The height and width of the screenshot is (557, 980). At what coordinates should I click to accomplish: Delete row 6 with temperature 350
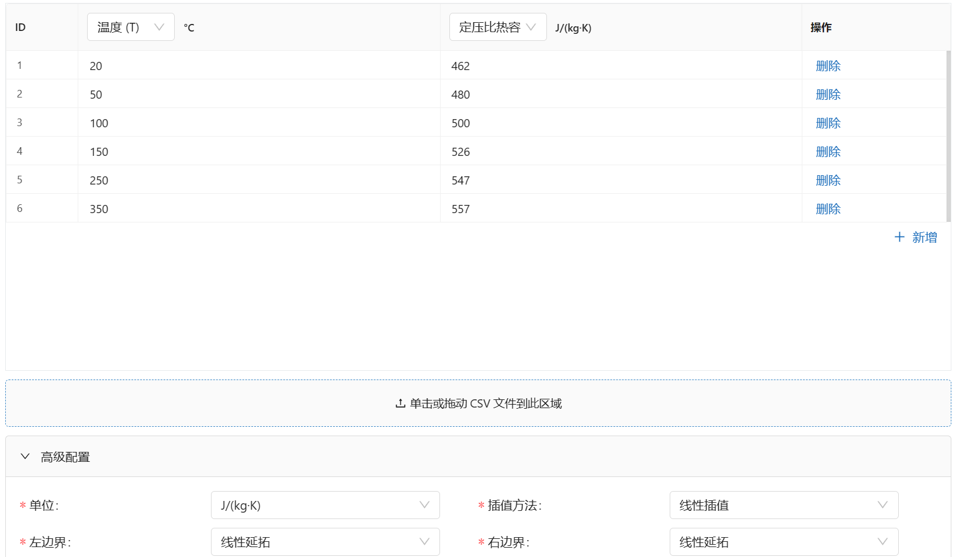tap(828, 209)
